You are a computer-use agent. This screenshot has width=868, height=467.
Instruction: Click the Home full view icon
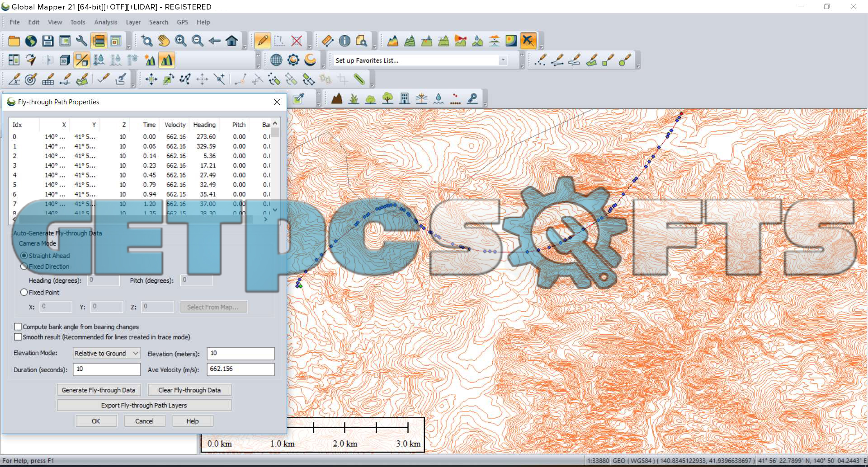(232, 41)
